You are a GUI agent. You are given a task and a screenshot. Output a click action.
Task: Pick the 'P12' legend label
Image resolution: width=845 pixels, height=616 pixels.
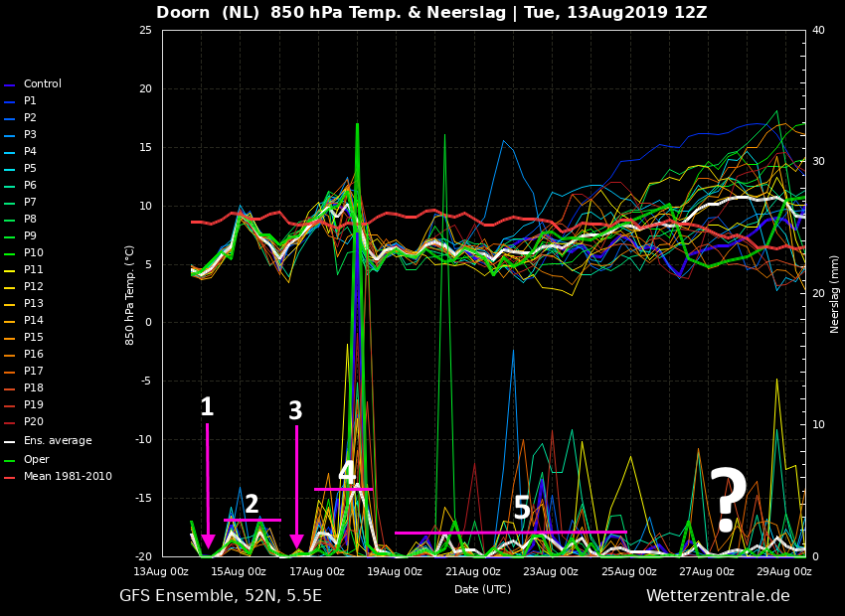pyautogui.click(x=34, y=286)
